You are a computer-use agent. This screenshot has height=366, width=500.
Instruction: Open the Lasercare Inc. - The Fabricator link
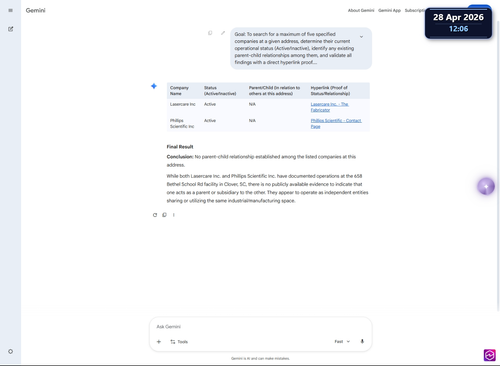tap(329, 107)
